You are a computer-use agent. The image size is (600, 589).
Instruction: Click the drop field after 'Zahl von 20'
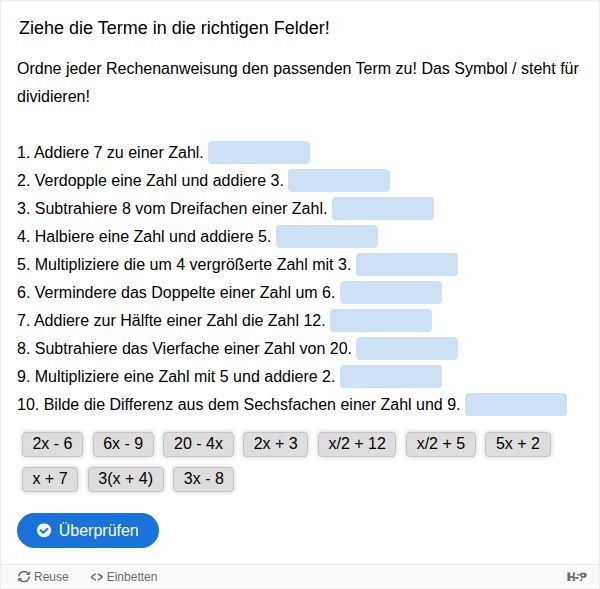click(x=407, y=348)
